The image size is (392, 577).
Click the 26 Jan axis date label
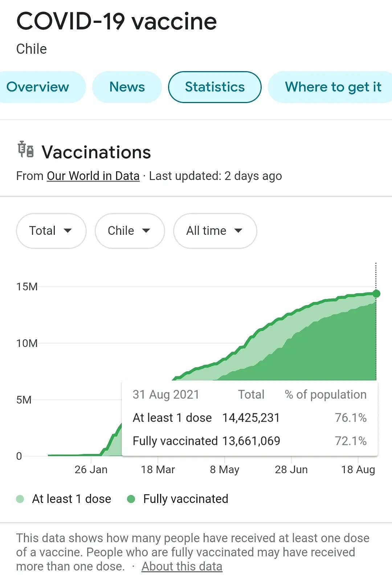point(91,470)
